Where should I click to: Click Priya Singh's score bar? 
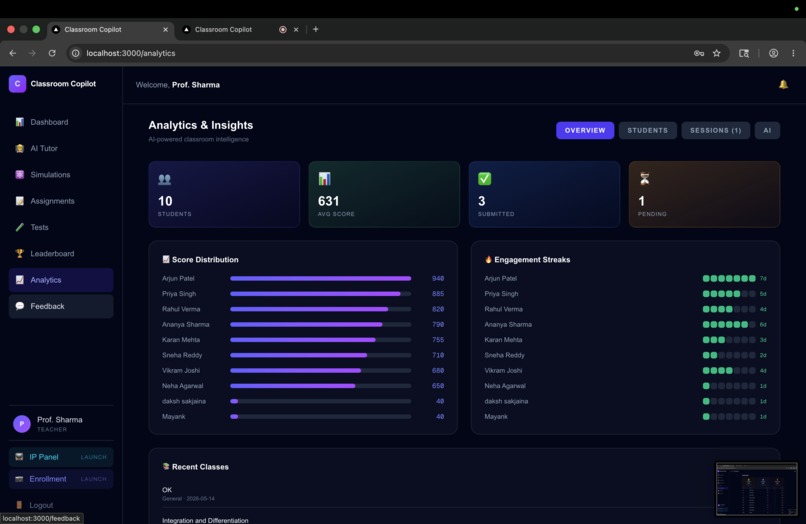(321, 294)
